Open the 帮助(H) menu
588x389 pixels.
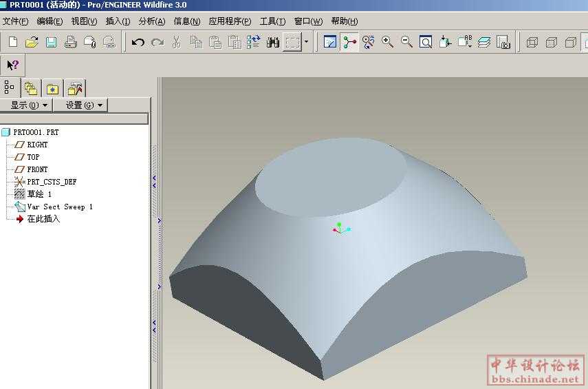point(345,21)
